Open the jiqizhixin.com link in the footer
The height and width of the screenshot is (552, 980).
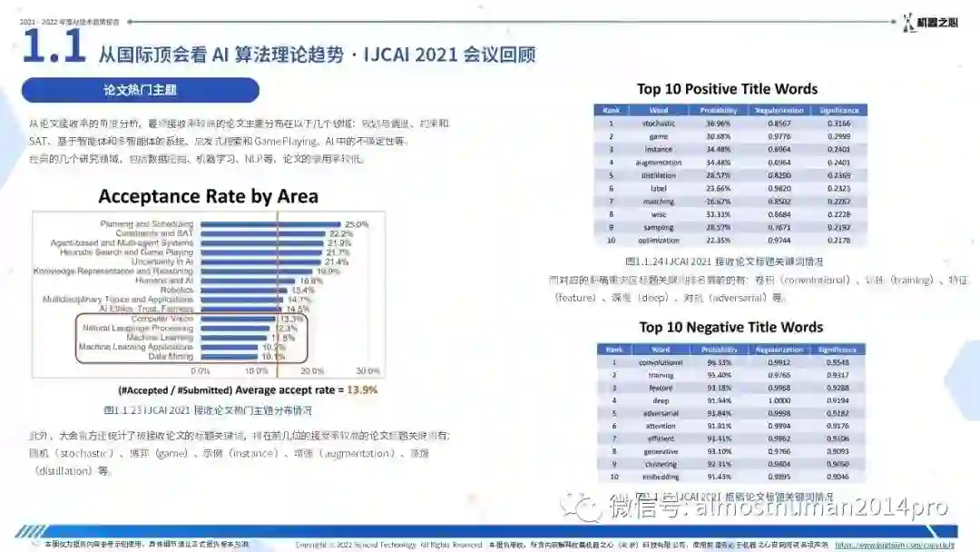coord(895,545)
